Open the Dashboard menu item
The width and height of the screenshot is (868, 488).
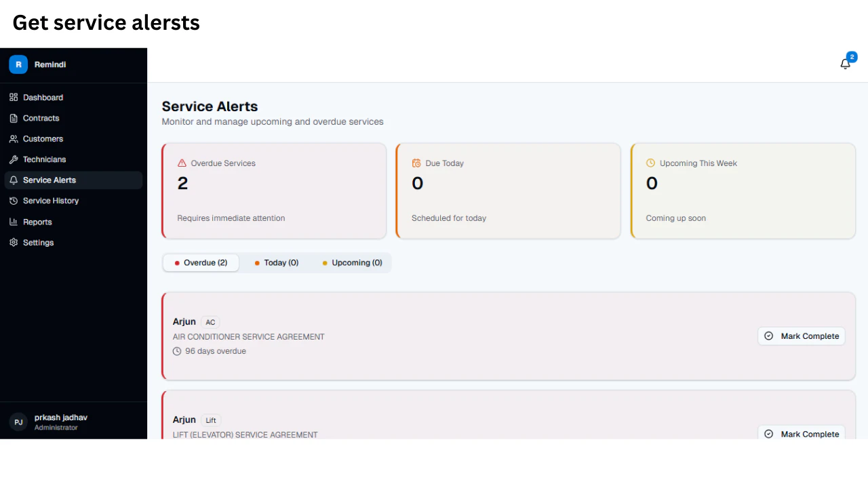click(x=73, y=98)
